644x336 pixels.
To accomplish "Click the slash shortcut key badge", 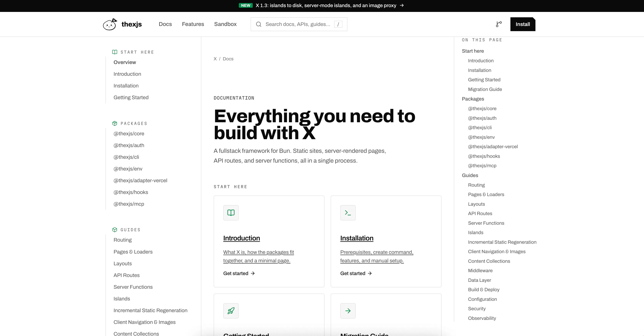I will (x=338, y=24).
